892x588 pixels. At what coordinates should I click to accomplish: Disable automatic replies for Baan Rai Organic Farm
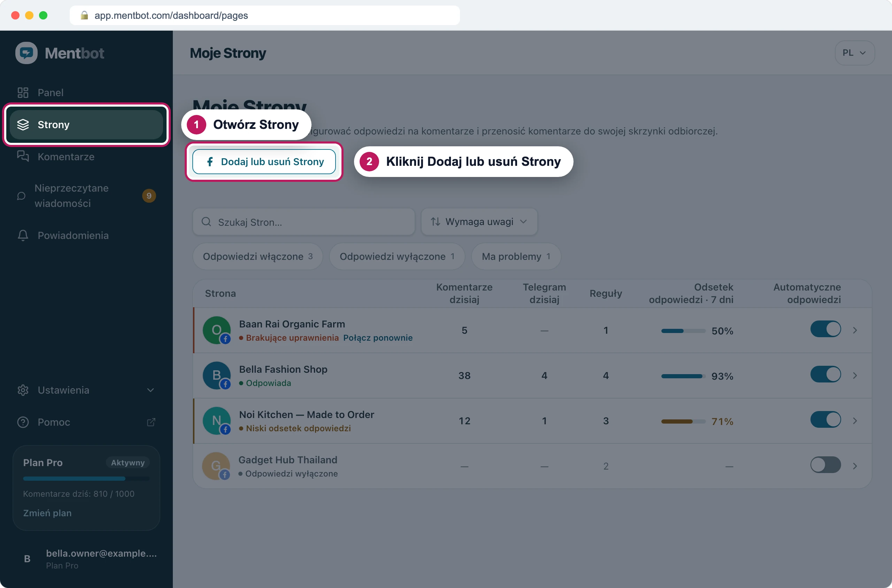click(x=825, y=330)
